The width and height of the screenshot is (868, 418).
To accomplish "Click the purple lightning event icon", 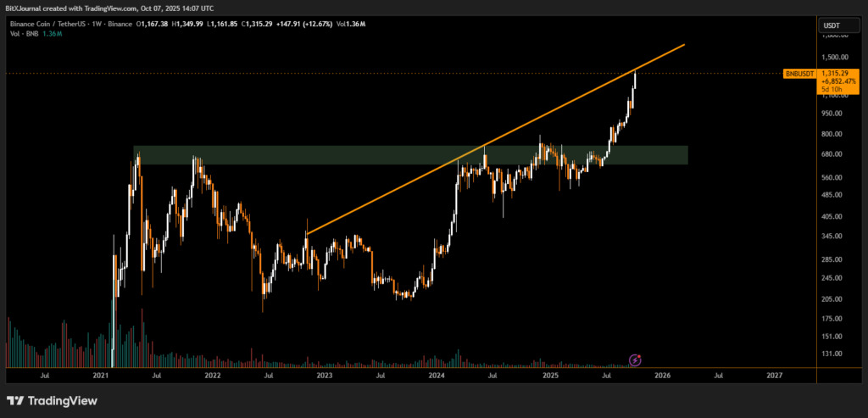I will [636, 360].
